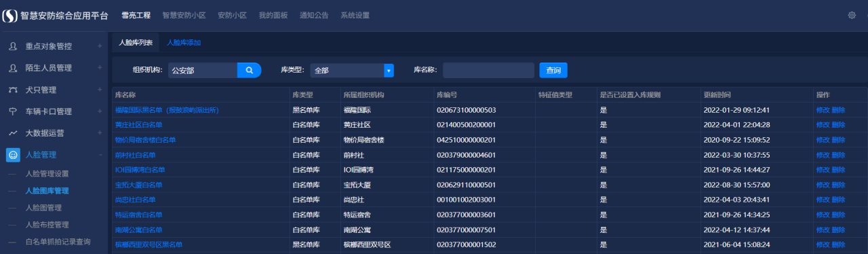This screenshot has height=254, width=868.
Task: Open the 黄庄社区白名单 library link
Action: pos(138,125)
